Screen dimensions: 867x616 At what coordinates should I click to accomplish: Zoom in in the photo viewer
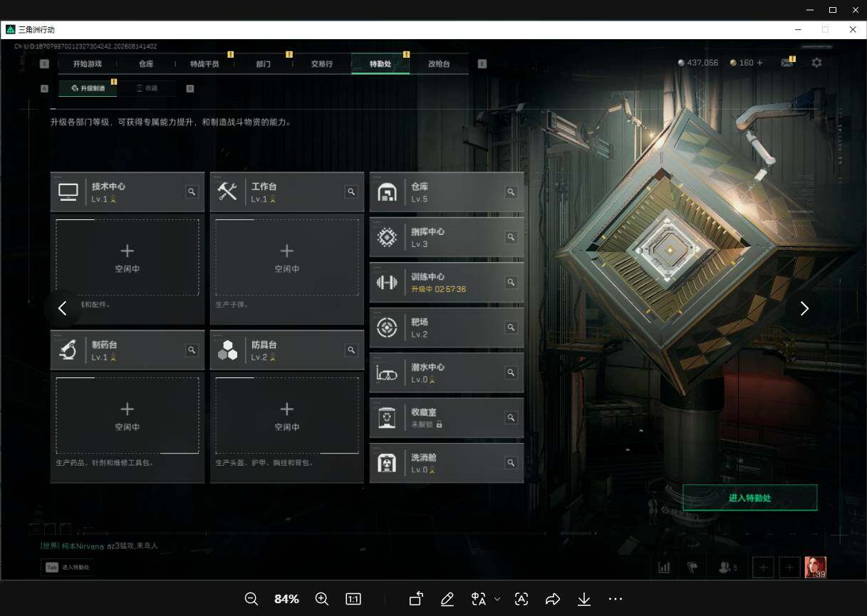321,599
